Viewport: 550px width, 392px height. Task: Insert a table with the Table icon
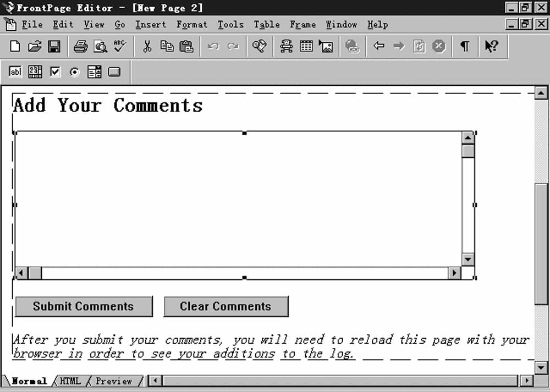pyautogui.click(x=306, y=46)
